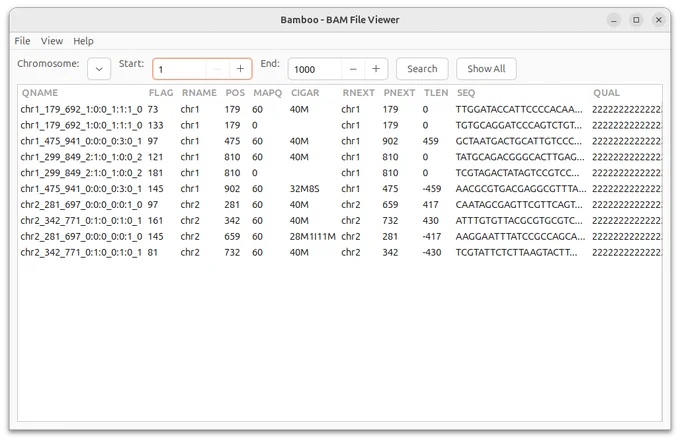Click sequence CAATAGCGAGTTCGTTCAGT...
Image resolution: width=680 pixels, height=441 pixels.
point(519,205)
